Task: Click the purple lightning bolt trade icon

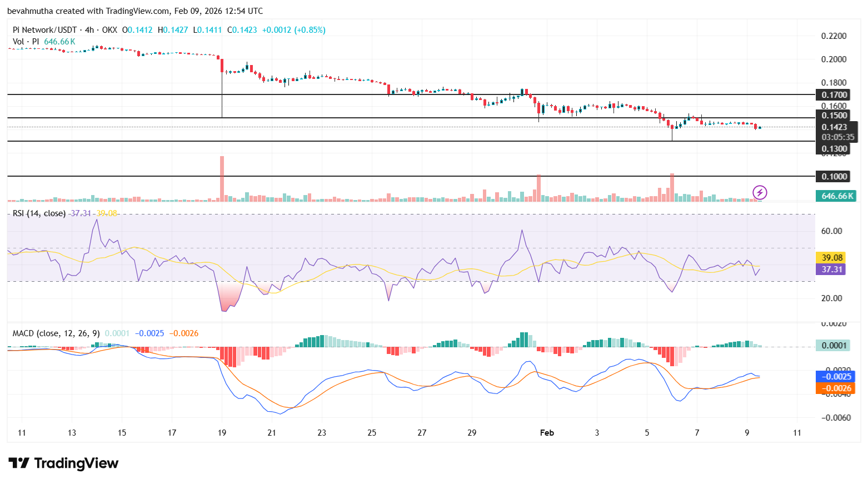Action: pyautogui.click(x=760, y=193)
